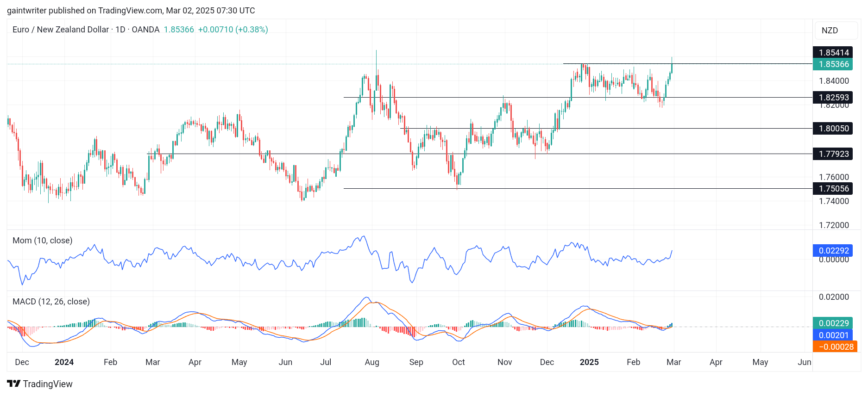Click the TradingView logo at bottom
The image size is (868, 396).
tap(40, 384)
